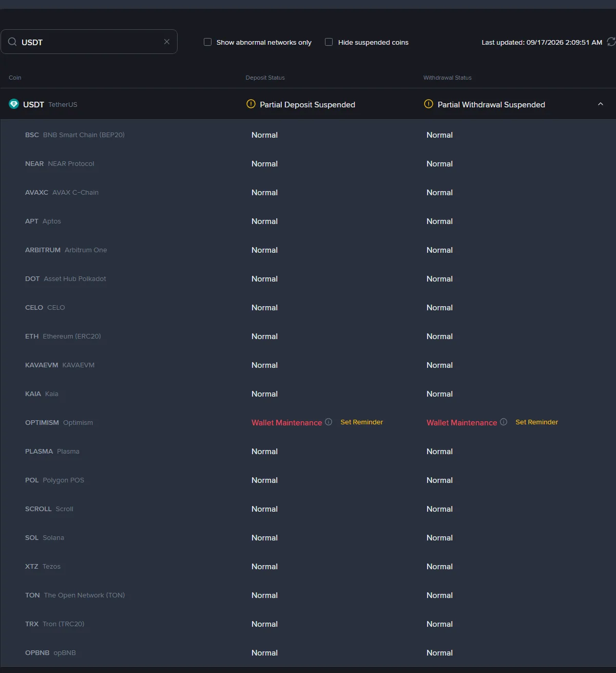Image resolution: width=616 pixels, height=673 pixels.
Task: Select the KAVAEVM network row
Action: pos(308,365)
